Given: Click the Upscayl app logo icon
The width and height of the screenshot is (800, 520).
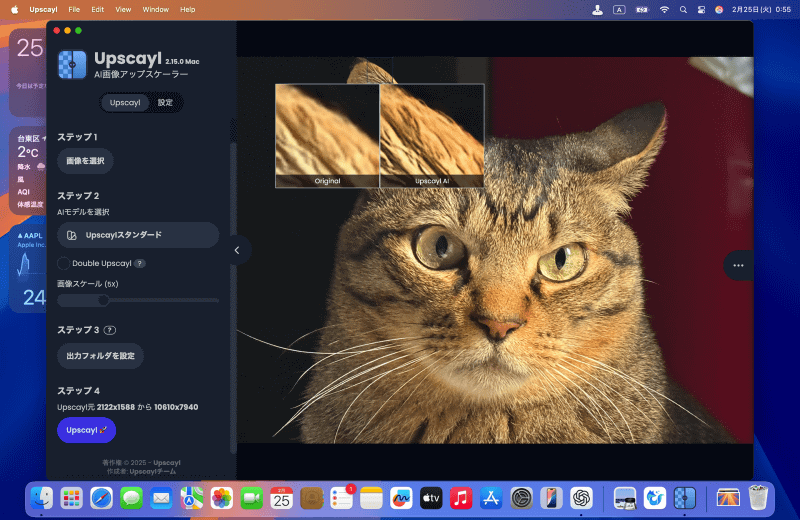Looking at the screenshot, I should click(x=72, y=65).
